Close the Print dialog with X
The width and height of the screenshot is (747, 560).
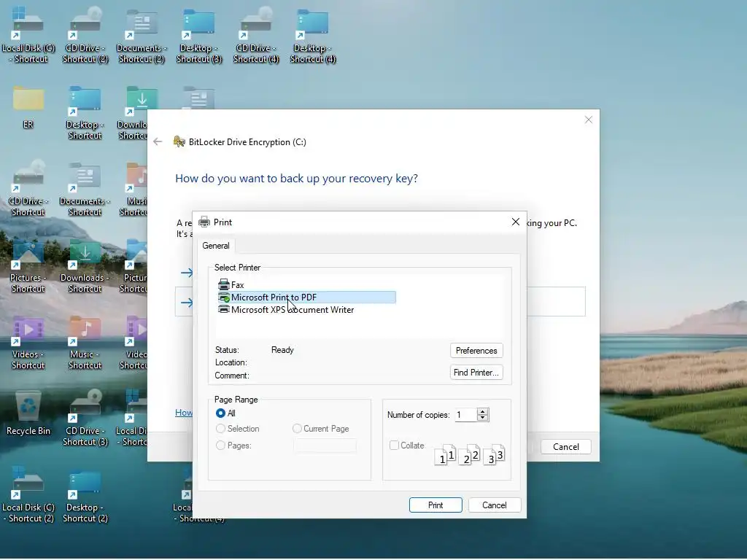coord(516,222)
